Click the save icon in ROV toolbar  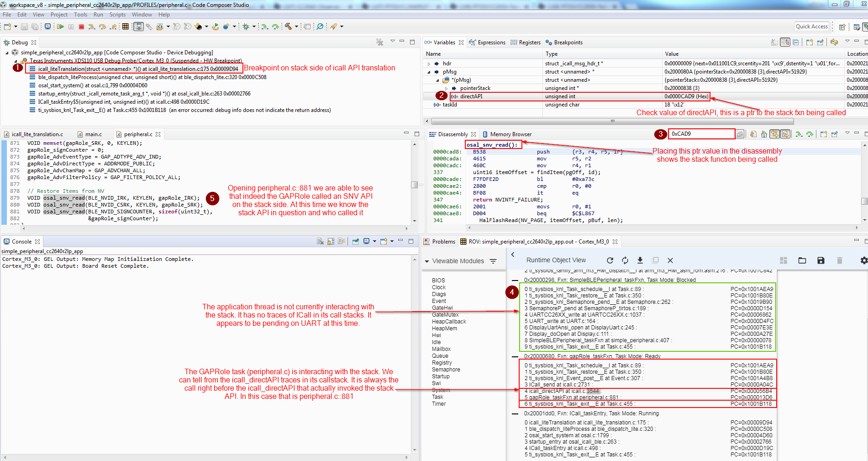coord(821,260)
